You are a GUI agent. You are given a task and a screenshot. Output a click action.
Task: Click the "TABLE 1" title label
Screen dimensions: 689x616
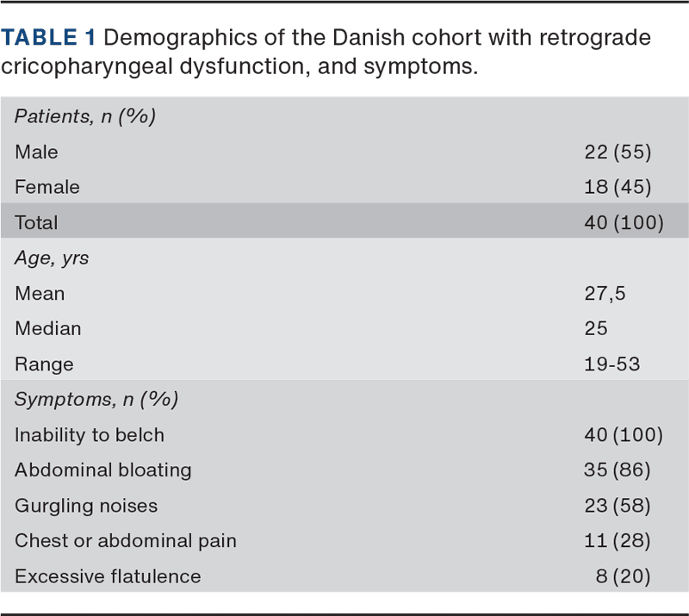click(x=50, y=39)
